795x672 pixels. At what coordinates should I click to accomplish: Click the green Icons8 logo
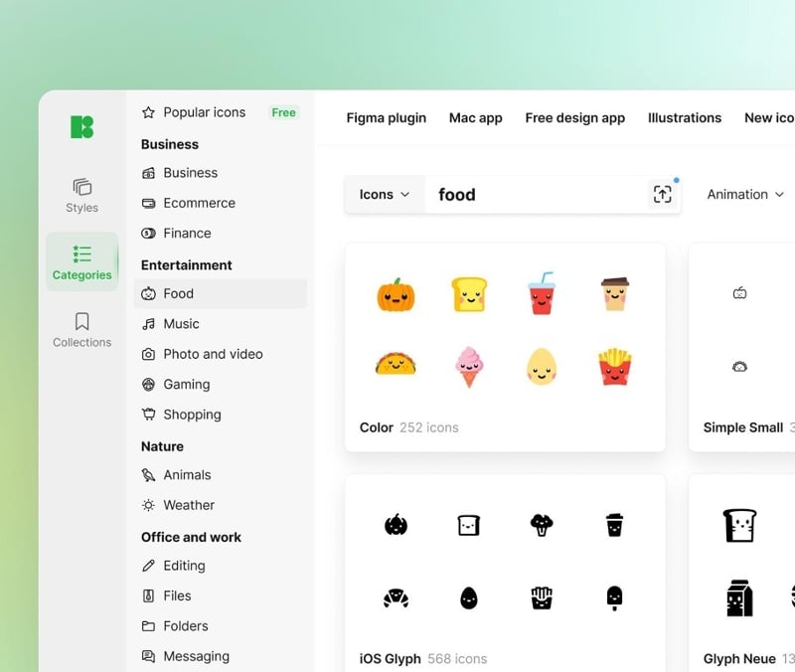pyautogui.click(x=81, y=127)
